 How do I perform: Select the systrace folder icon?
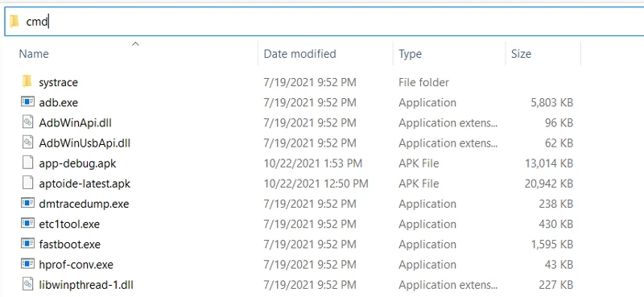[x=27, y=82]
